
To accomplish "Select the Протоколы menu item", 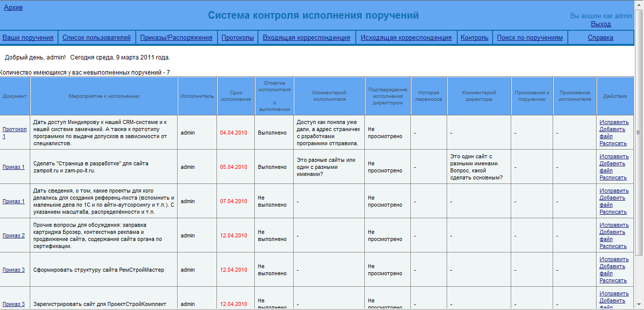I will [237, 37].
